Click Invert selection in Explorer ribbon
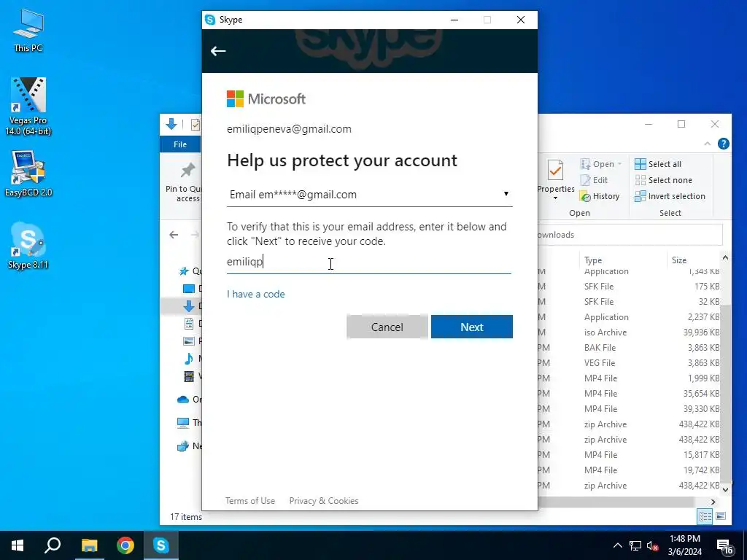This screenshot has height=560, width=747. click(670, 196)
